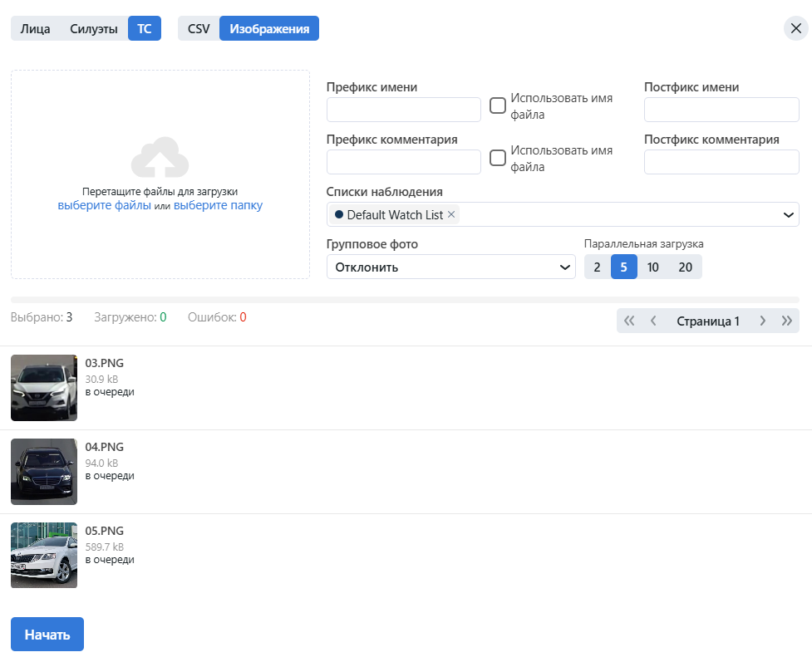The height and width of the screenshot is (657, 812).
Task: Go to the first page arrow
Action: click(x=629, y=321)
